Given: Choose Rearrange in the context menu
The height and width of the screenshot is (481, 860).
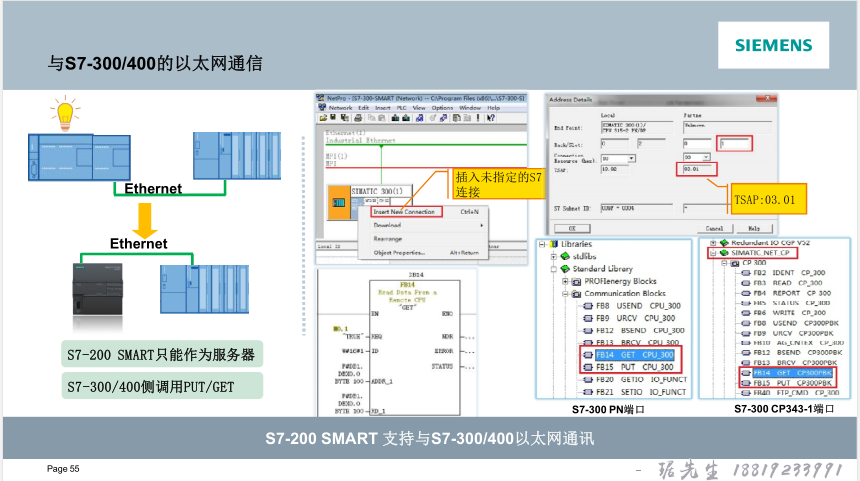Looking at the screenshot, I should pos(422,239).
